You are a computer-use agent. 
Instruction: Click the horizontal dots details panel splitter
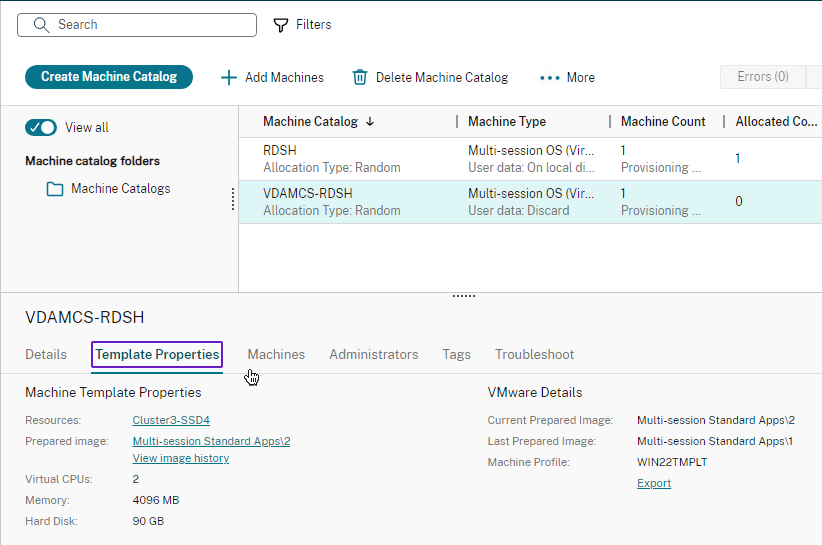pos(464,296)
